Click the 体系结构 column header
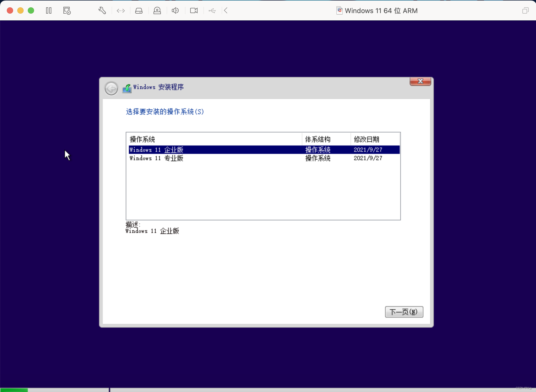 326,139
